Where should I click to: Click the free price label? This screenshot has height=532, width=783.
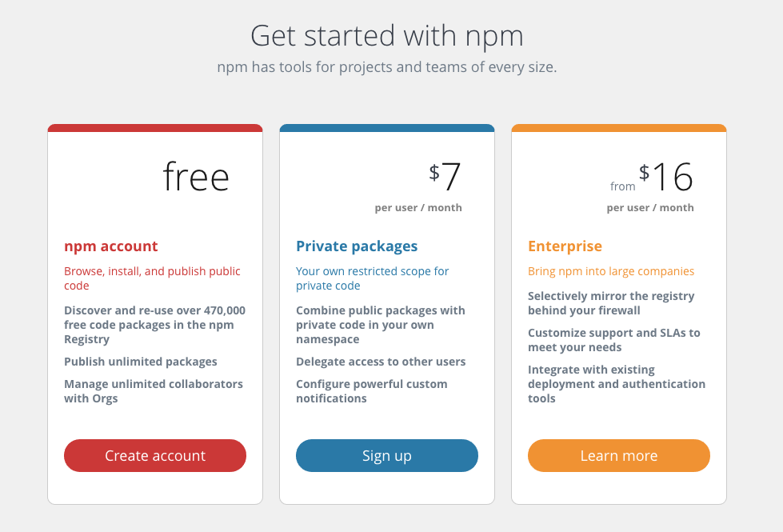(x=196, y=177)
